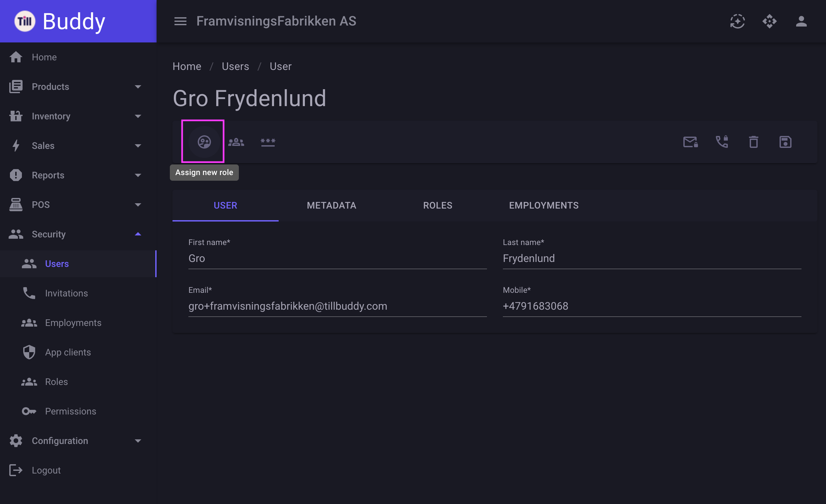The image size is (826, 504).
Task: Go to Users breadcrumb link
Action: (235, 66)
